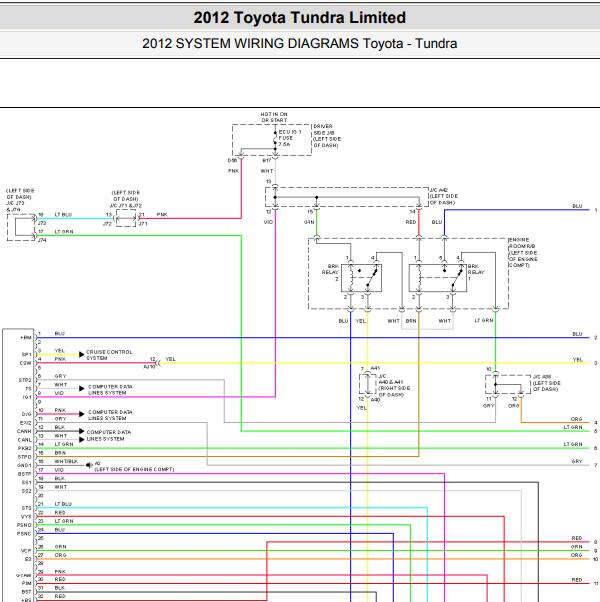Screen dimensions: 600x602
Task: Select the "CANL" terminal label
Action: click(x=25, y=440)
